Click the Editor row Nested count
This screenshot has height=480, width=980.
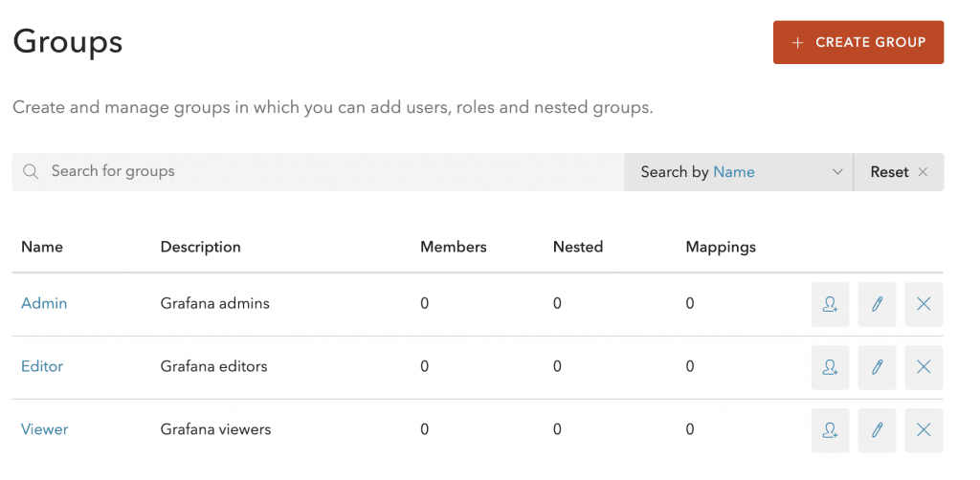[x=557, y=366]
